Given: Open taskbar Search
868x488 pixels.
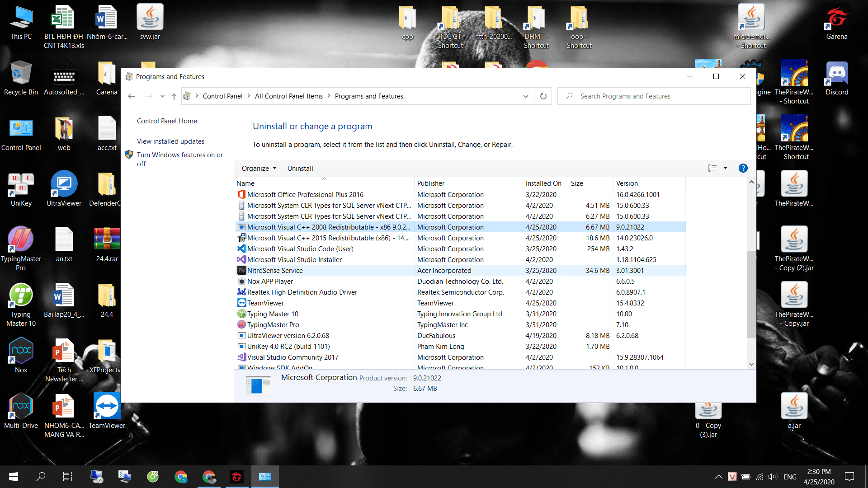Looking at the screenshot, I should point(41,476).
